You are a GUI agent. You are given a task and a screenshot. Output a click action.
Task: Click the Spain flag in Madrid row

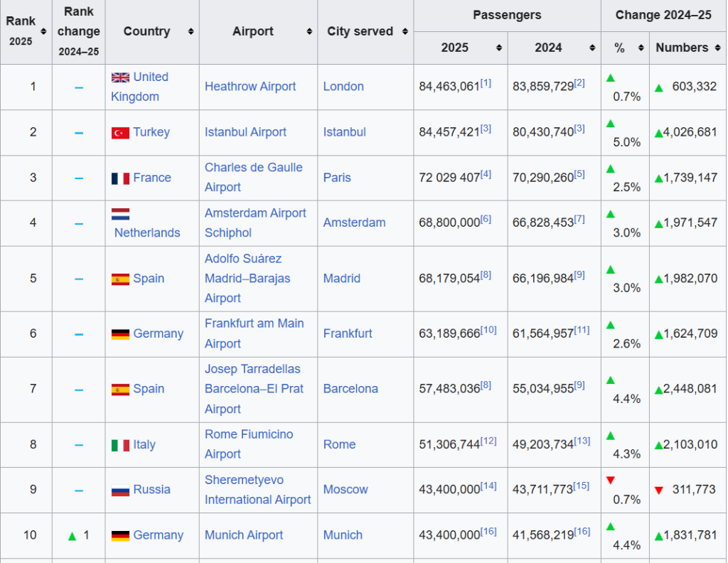120,279
